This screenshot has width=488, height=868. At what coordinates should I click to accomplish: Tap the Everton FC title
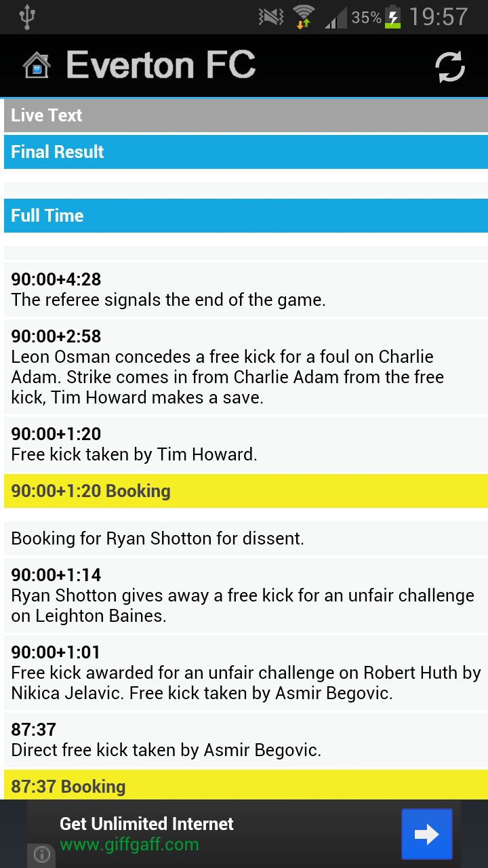[161, 65]
